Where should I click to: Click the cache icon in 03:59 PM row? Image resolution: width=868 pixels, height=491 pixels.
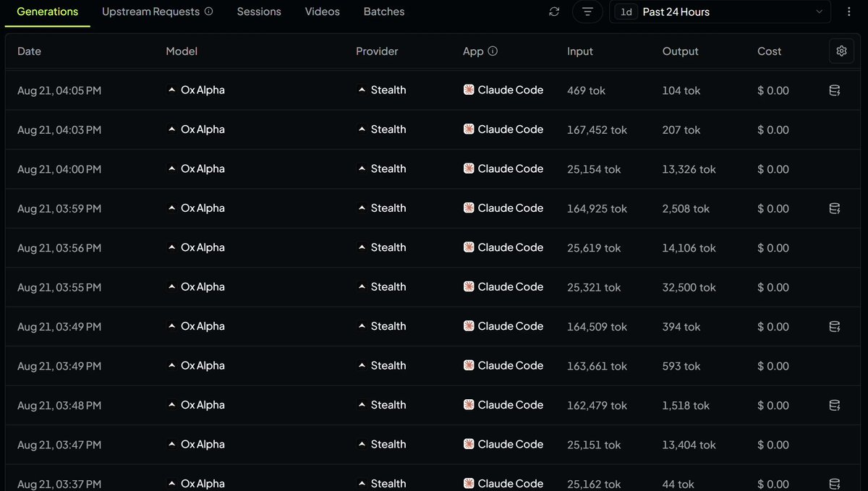click(834, 208)
